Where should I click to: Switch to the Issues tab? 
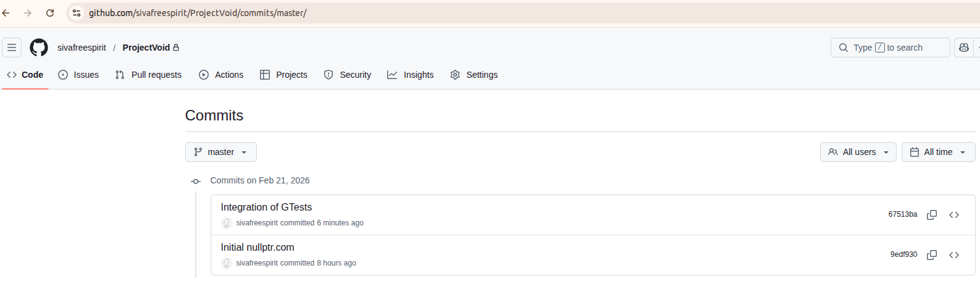[78, 75]
